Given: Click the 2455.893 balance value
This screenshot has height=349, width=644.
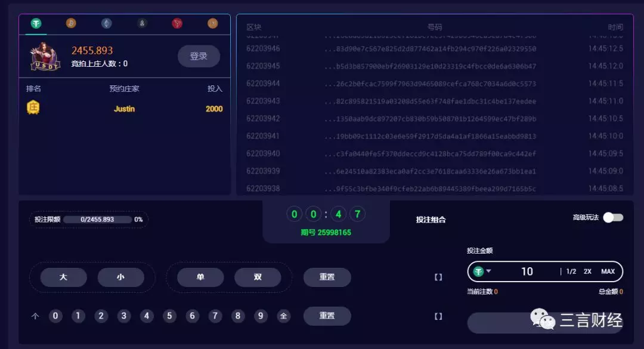Looking at the screenshot, I should tap(92, 51).
